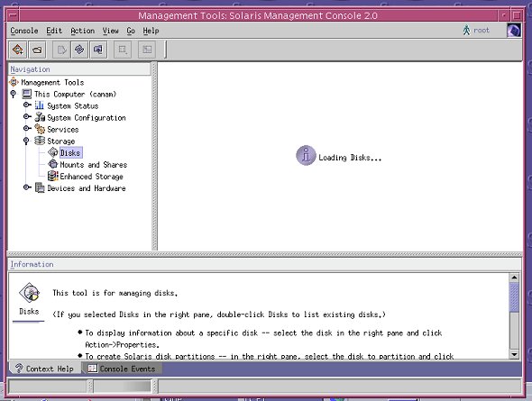Click the Mounts and Shares icon
This screenshot has width=532, height=401.
pyautogui.click(x=53, y=164)
